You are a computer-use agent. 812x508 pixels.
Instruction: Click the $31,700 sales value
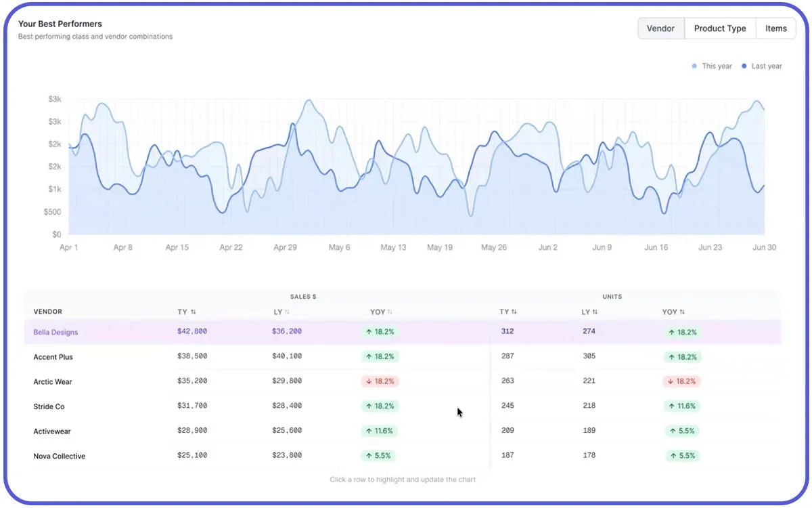(192, 406)
